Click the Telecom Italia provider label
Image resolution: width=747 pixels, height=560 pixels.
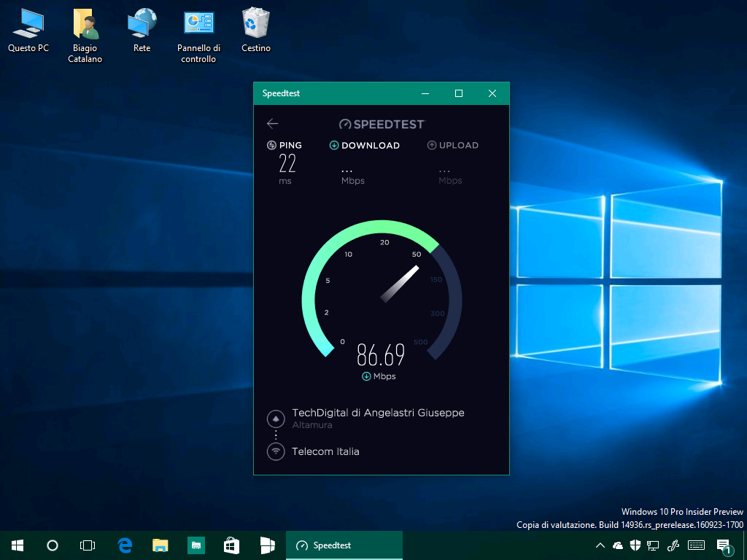(325, 451)
